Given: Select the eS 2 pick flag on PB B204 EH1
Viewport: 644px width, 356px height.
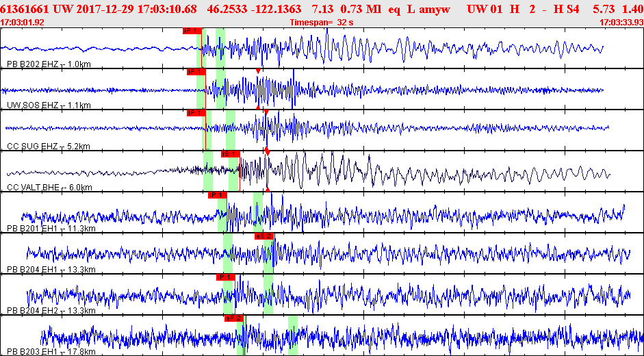Looking at the screenshot, I should [263, 236].
